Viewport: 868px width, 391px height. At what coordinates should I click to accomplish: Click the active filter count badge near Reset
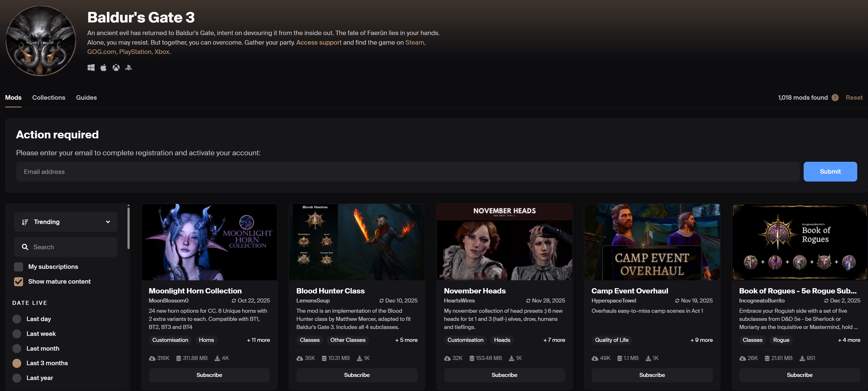click(835, 98)
